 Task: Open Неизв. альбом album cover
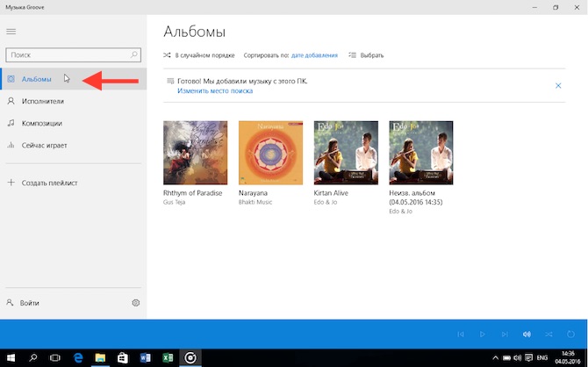tap(421, 153)
